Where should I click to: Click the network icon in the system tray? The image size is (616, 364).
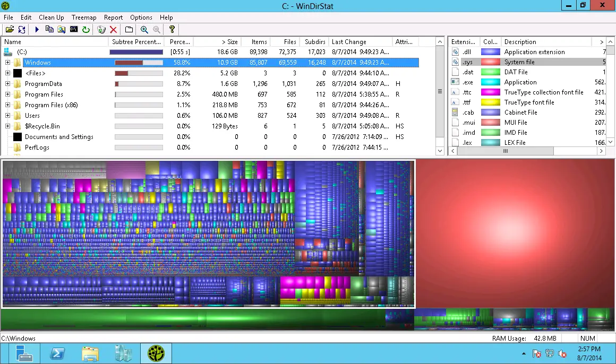point(550,354)
